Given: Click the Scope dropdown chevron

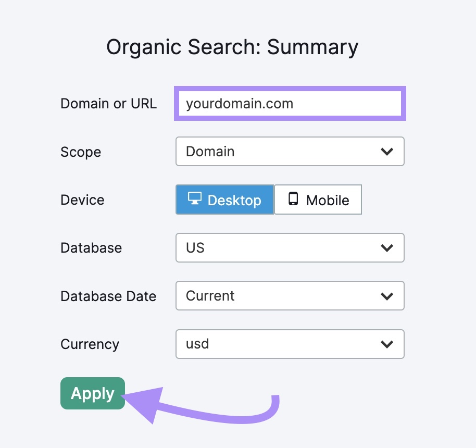Looking at the screenshot, I should [x=386, y=152].
